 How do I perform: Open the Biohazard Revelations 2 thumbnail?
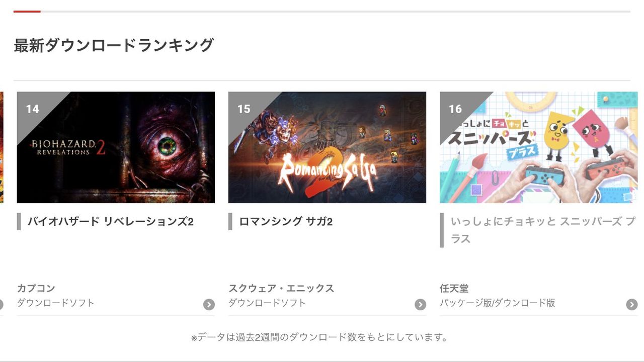[x=116, y=147]
